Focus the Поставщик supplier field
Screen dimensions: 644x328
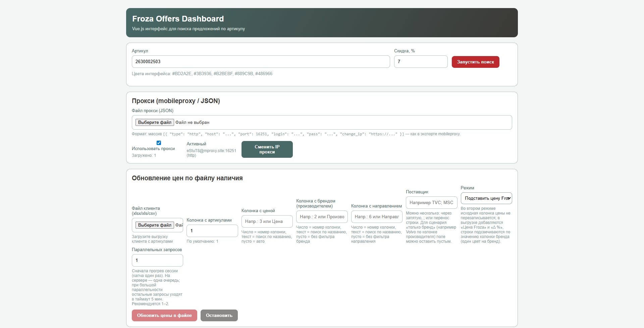tap(431, 203)
